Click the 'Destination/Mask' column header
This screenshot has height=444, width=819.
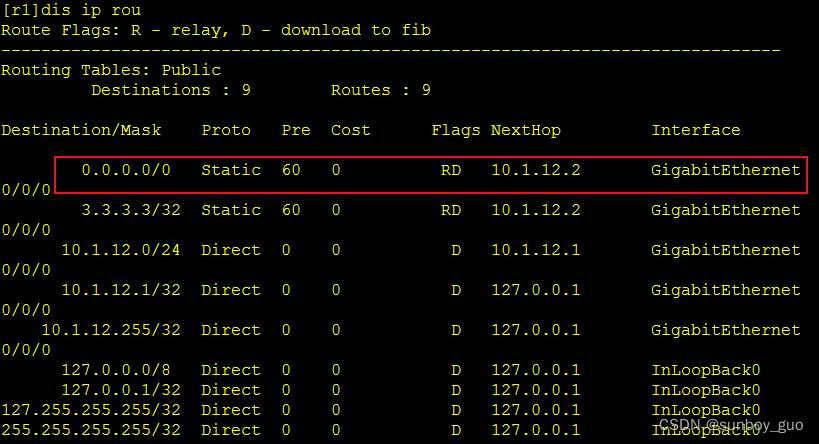click(81, 130)
